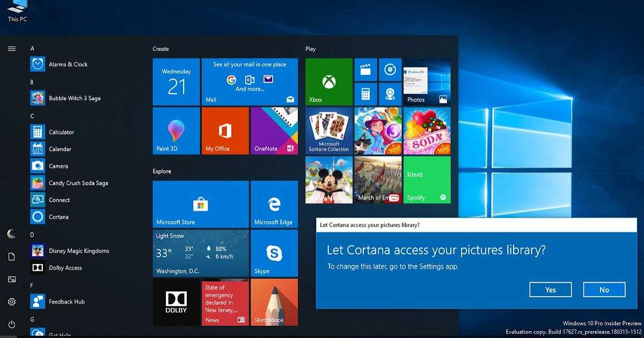
Task: Click the letter A header in app list
Action: [32, 48]
